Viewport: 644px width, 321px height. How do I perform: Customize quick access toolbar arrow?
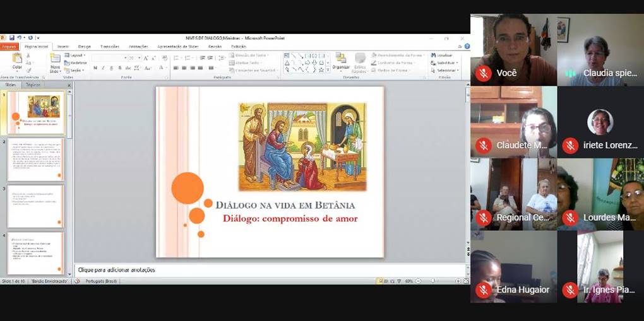click(38, 38)
